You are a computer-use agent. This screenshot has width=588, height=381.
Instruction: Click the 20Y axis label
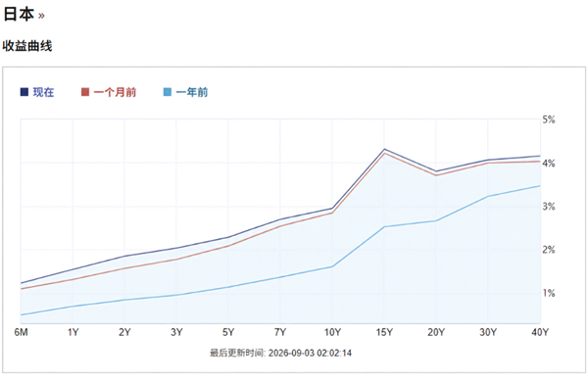436,332
